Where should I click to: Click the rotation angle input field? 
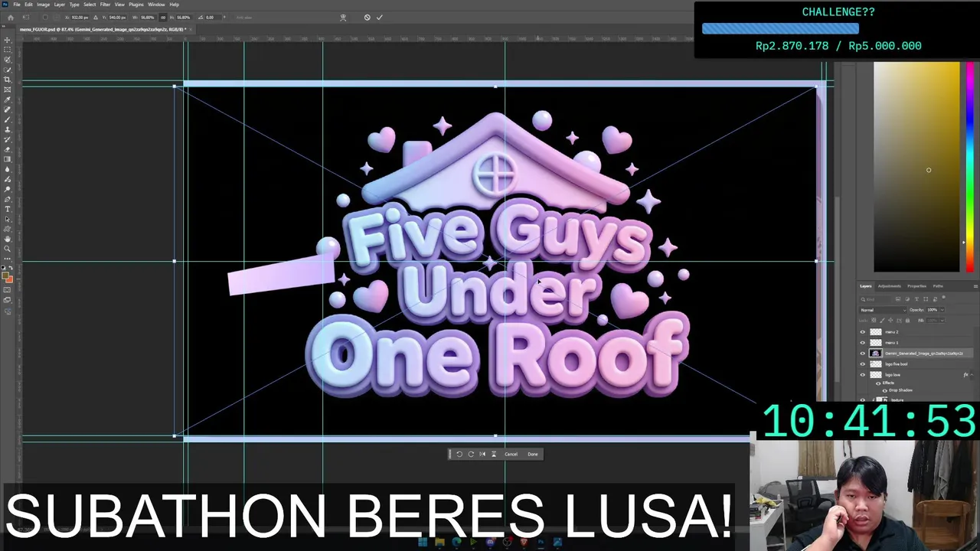(214, 17)
